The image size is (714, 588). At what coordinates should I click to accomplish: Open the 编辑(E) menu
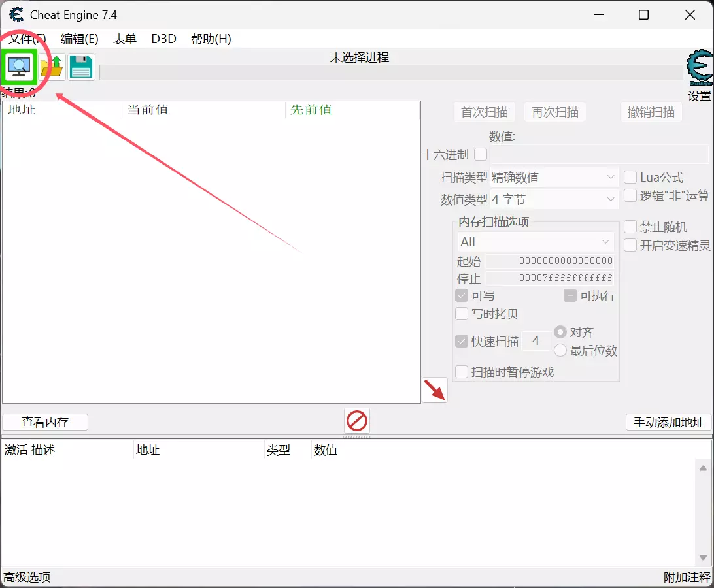pyautogui.click(x=80, y=39)
